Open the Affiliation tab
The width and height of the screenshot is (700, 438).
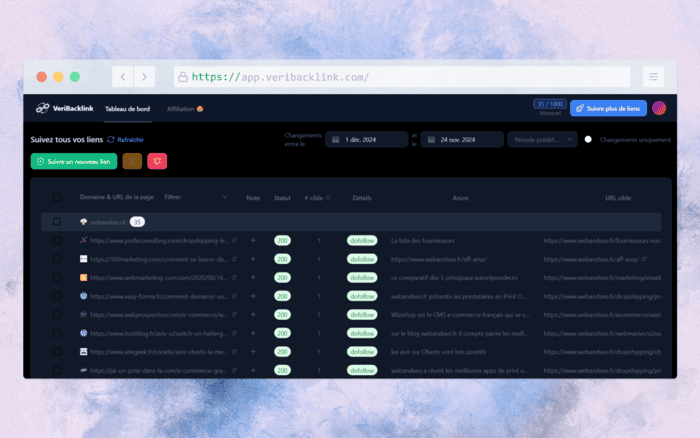click(185, 109)
